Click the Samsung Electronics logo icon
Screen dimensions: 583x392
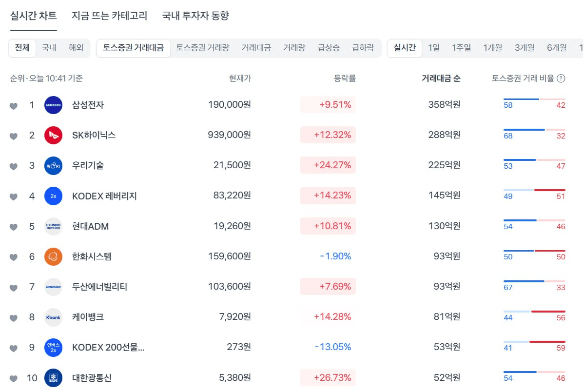click(x=53, y=105)
